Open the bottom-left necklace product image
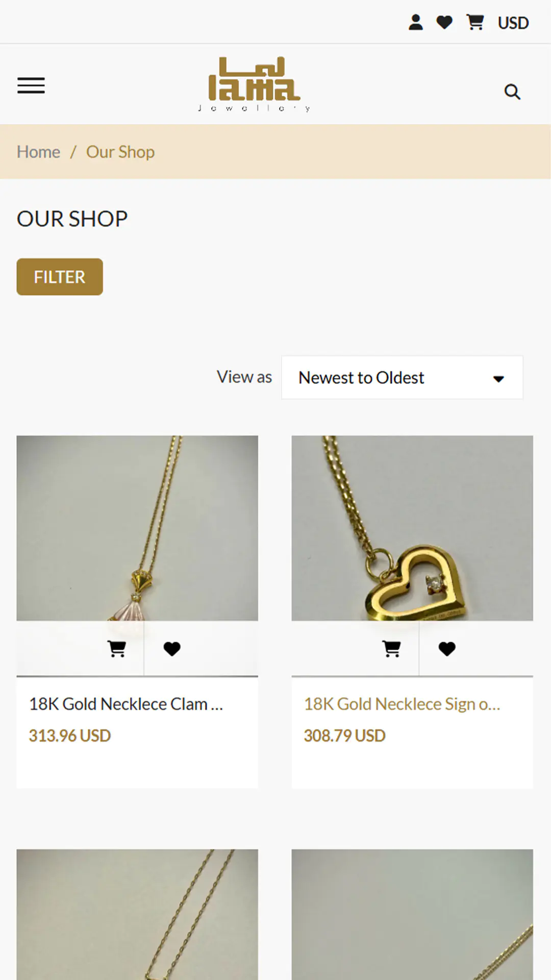Image resolution: width=551 pixels, height=980 pixels. 137,915
